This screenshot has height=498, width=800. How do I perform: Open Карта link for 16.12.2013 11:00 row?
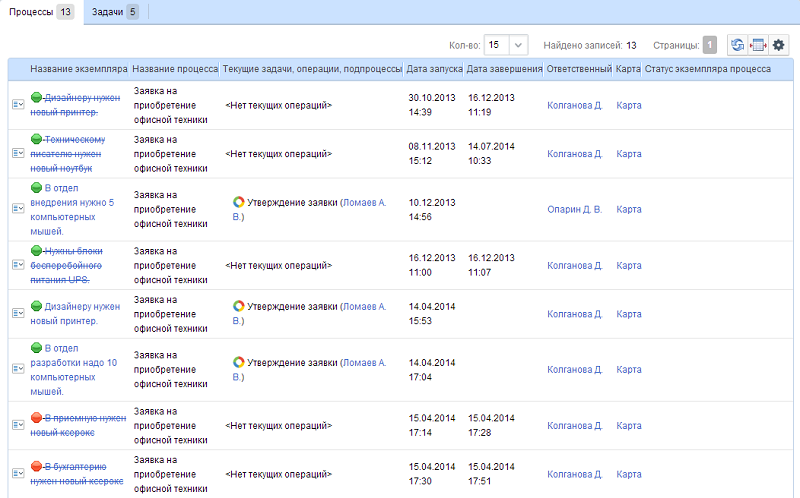point(629,265)
